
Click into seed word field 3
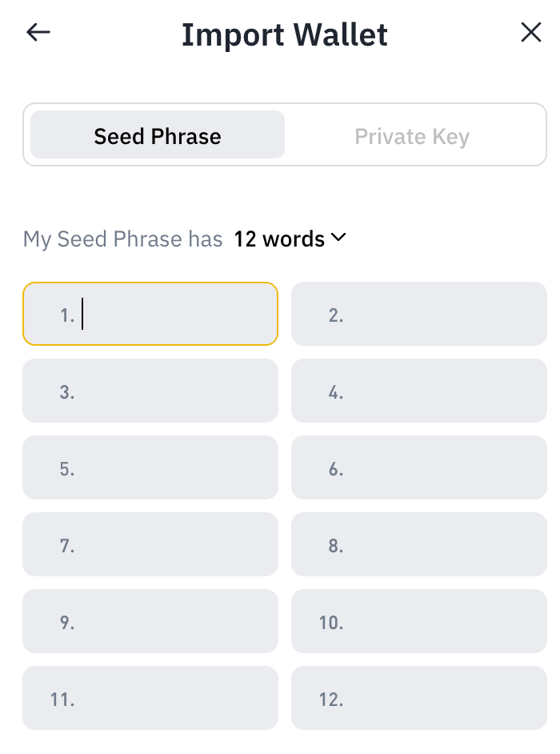150,391
